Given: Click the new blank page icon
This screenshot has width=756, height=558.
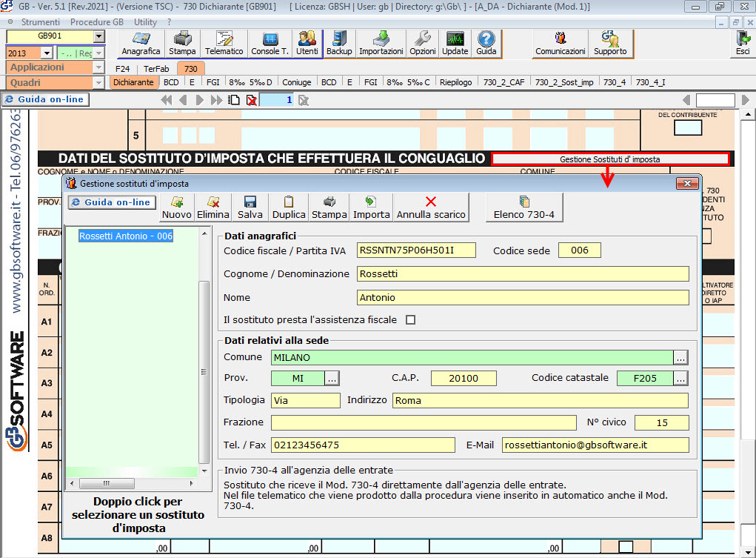Looking at the screenshot, I should (234, 100).
